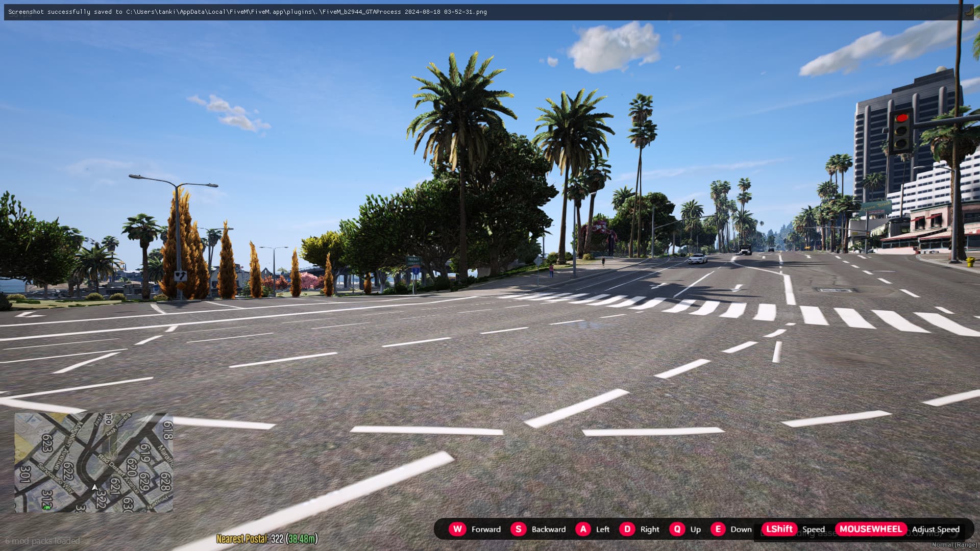Image resolution: width=980 pixels, height=551 pixels.
Task: Click the MOUSEWHEEL Adjust Speed badge
Action: point(871,530)
